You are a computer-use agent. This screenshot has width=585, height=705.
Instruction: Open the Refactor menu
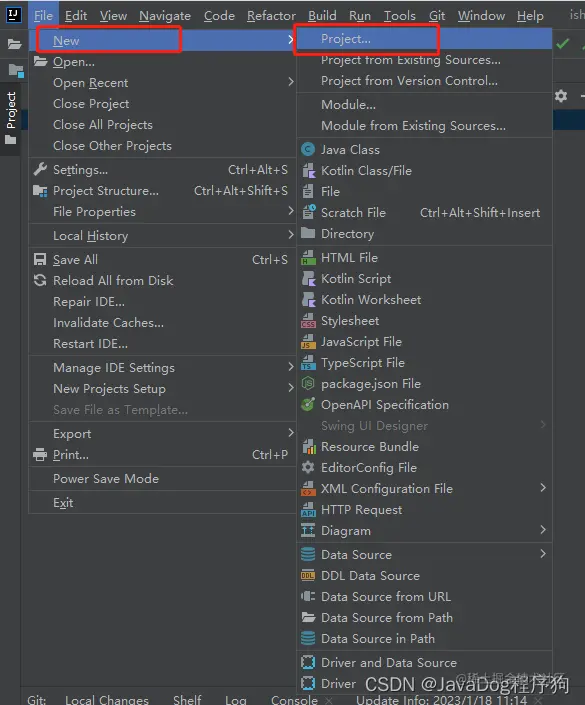click(x=271, y=16)
